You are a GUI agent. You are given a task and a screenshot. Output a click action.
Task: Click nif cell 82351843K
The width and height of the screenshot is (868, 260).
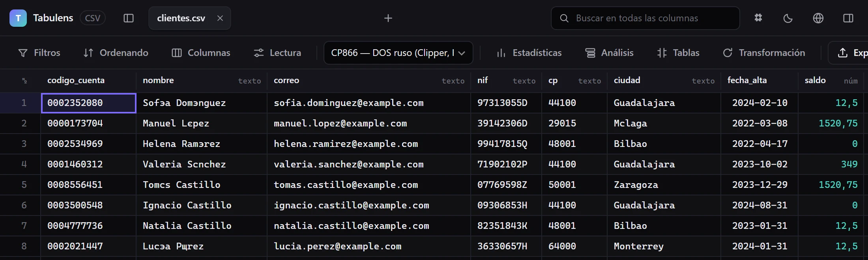506,226
